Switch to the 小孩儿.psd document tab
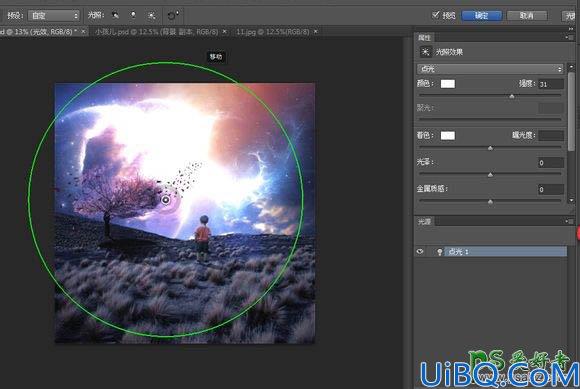 coord(156,32)
